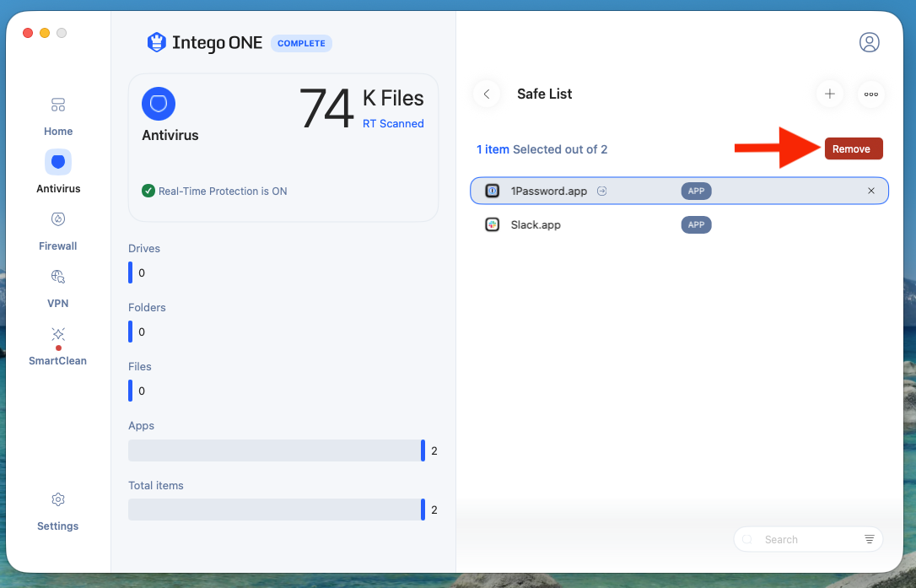Screen dimensions: 916x588
Task: Click 'Real-Time Protection is ON' status text
Action: [x=223, y=192]
